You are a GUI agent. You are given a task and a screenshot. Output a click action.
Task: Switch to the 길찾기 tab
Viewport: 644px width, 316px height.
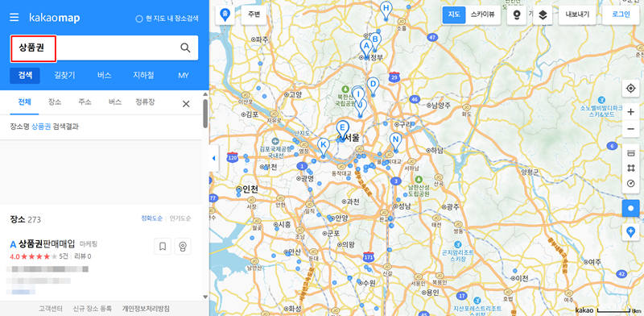pyautogui.click(x=64, y=76)
